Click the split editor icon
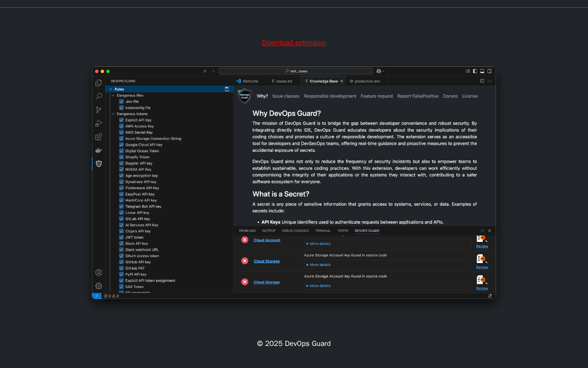The height and width of the screenshot is (368, 588). 482,81
